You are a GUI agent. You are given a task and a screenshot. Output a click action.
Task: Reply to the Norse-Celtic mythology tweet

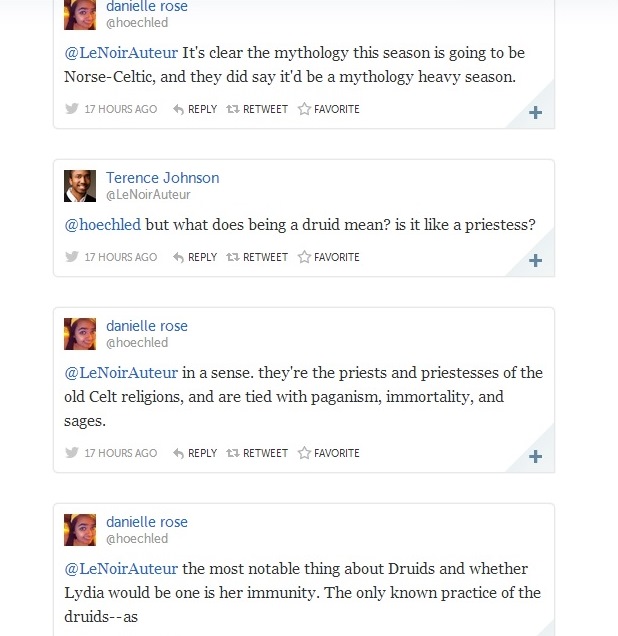(x=195, y=109)
